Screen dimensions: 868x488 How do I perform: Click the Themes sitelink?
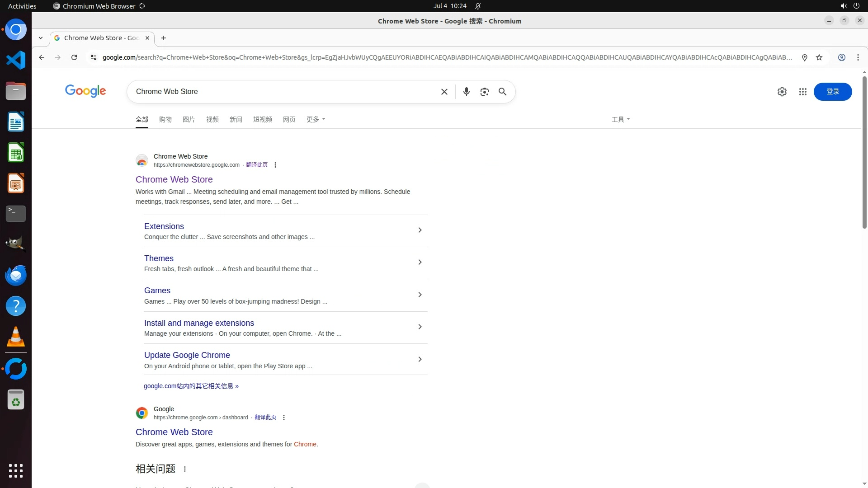(x=159, y=258)
